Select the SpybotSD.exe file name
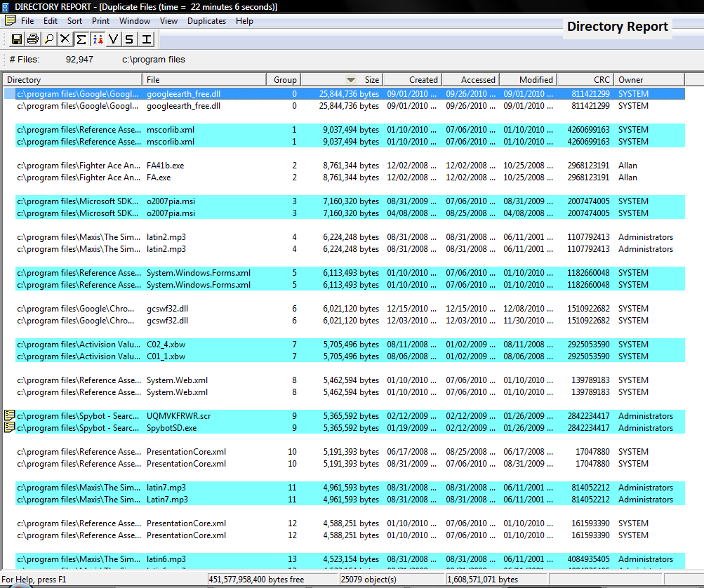 [x=171, y=428]
